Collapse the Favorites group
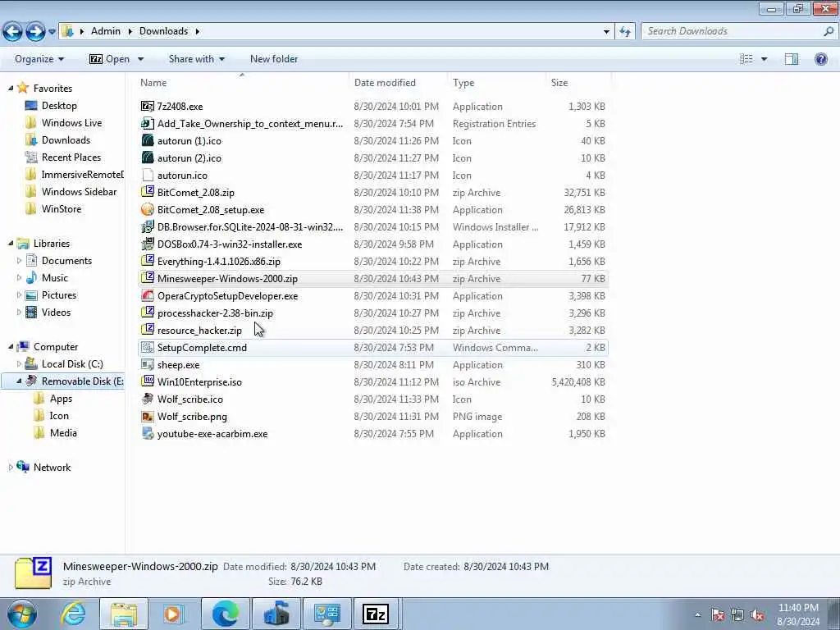Viewport: 840px width, 630px height. (11, 88)
